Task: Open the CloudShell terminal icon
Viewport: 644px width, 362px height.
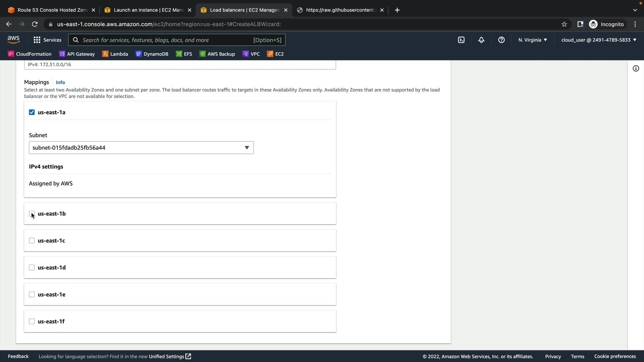Action: pos(461,40)
